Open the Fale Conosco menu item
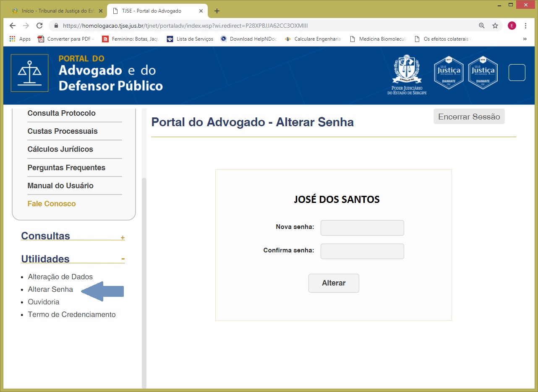The height and width of the screenshot is (392, 538). (52, 204)
